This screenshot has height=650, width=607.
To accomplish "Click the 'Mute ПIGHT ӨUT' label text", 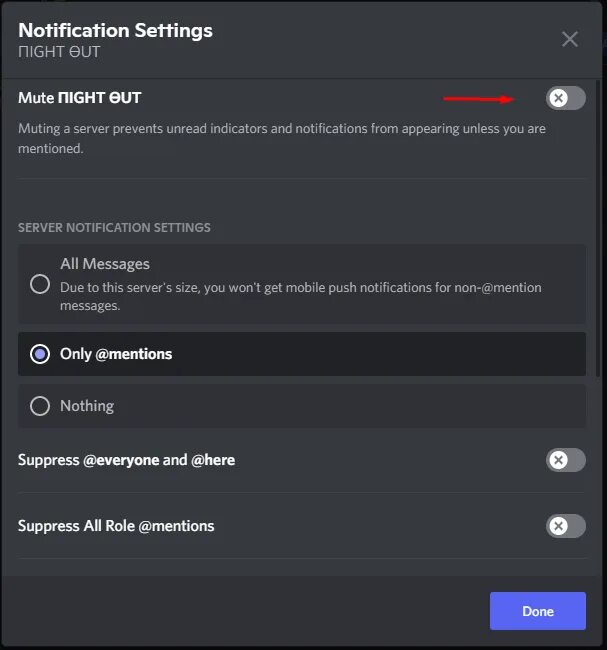I will point(80,98).
